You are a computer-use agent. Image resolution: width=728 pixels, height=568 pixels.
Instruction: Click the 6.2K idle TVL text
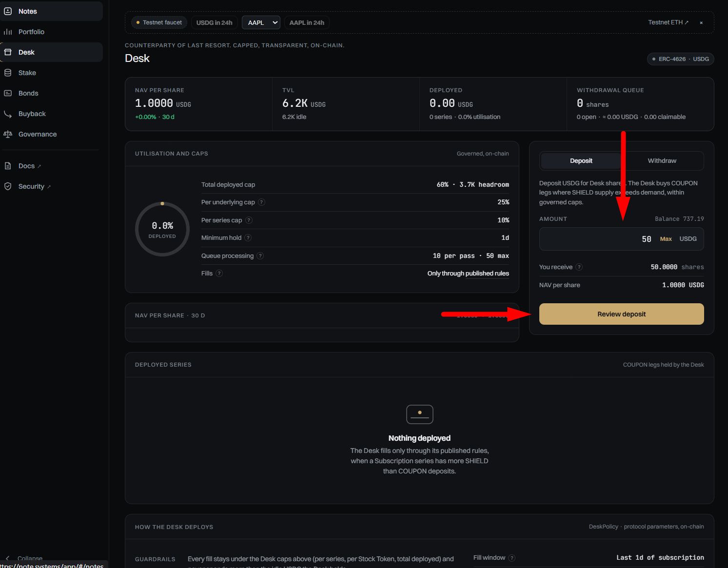[294, 117]
